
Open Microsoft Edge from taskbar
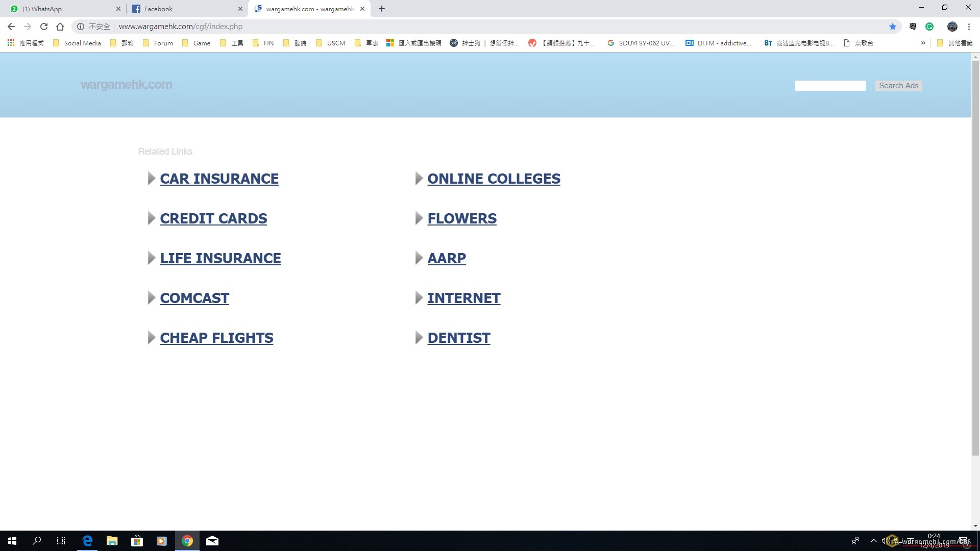87,541
